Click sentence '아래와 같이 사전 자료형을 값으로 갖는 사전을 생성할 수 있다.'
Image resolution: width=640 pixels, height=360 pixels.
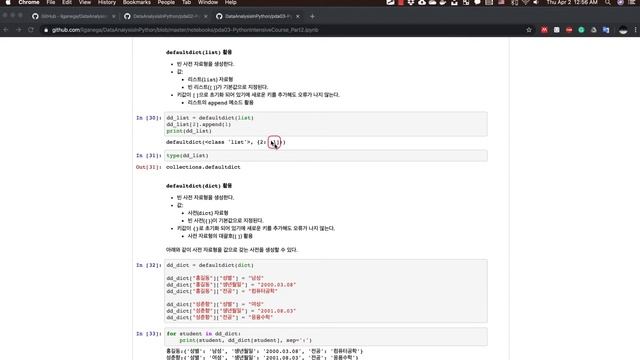click(231, 250)
